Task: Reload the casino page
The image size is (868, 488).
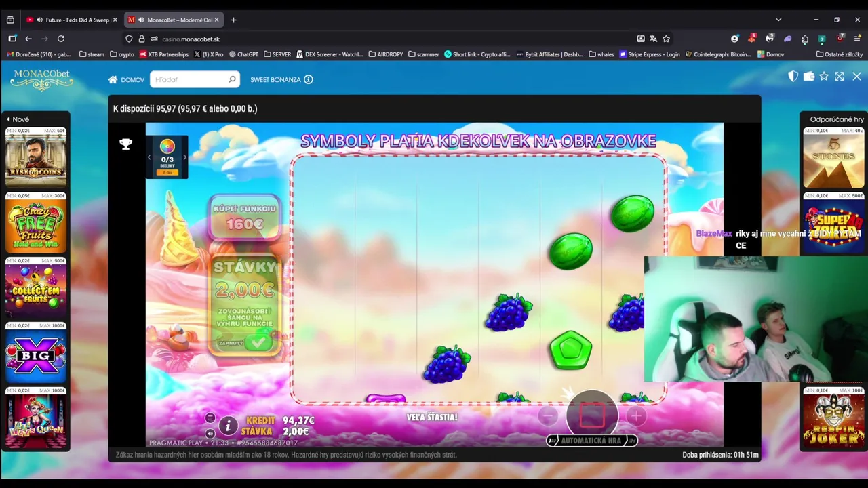Action: click(61, 39)
